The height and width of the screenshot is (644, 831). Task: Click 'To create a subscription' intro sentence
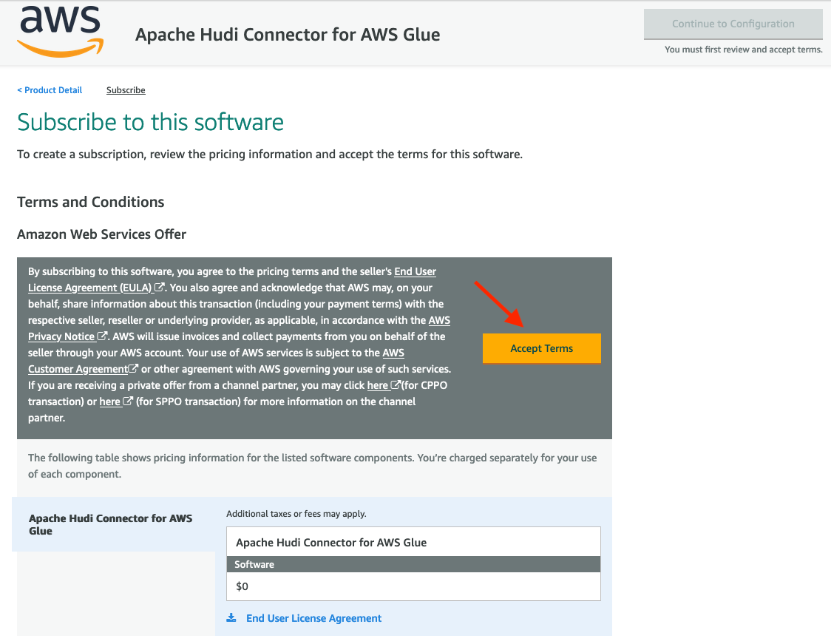(x=270, y=155)
